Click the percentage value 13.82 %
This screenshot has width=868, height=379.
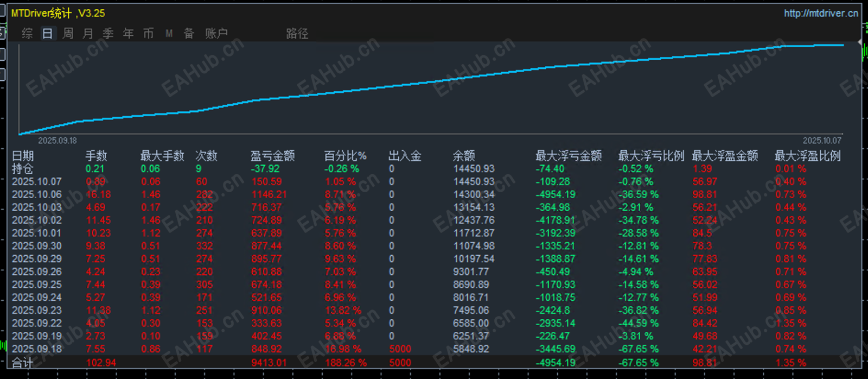point(343,311)
